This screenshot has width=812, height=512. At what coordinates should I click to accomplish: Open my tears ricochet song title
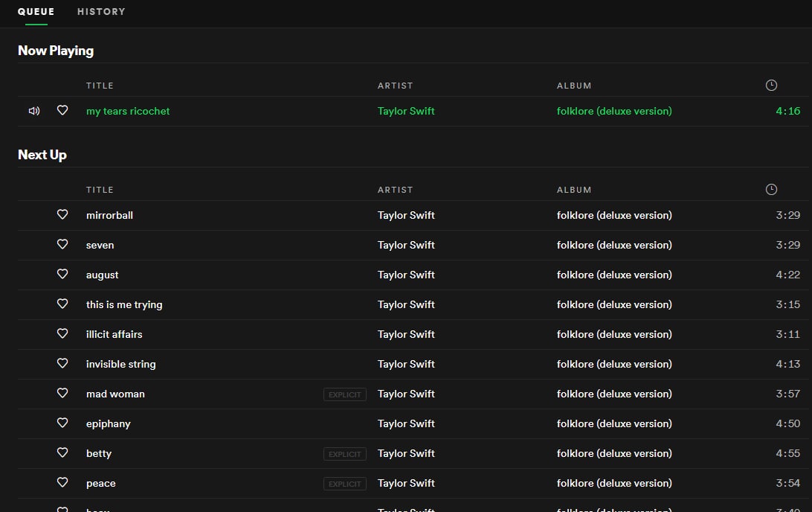point(128,111)
